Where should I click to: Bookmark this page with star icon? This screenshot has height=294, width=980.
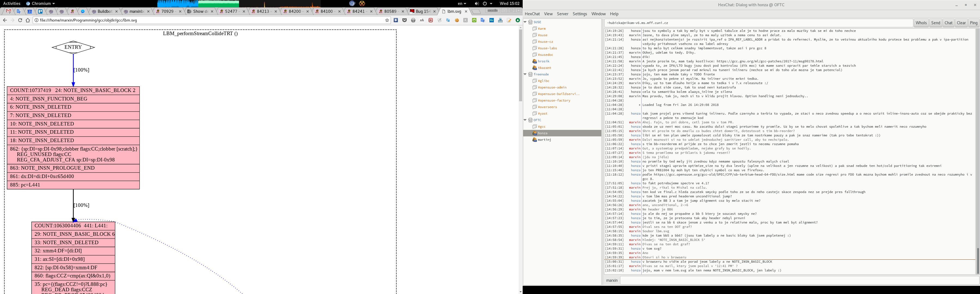[387, 20]
